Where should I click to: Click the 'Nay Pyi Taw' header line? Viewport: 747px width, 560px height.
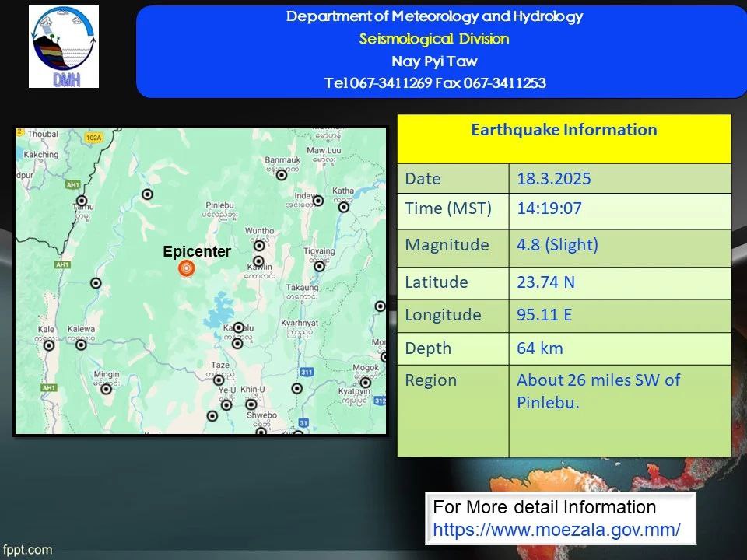point(434,61)
